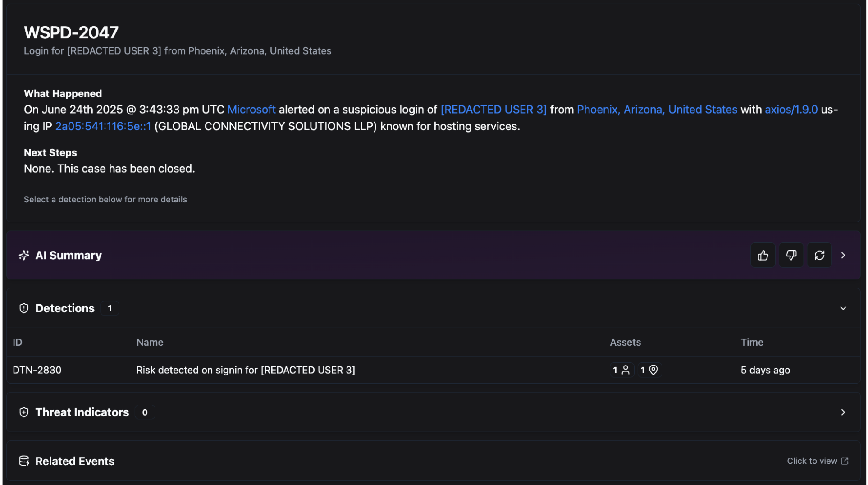Click to view Related Events
Viewport: 868px width, 485px height.
[x=817, y=461]
